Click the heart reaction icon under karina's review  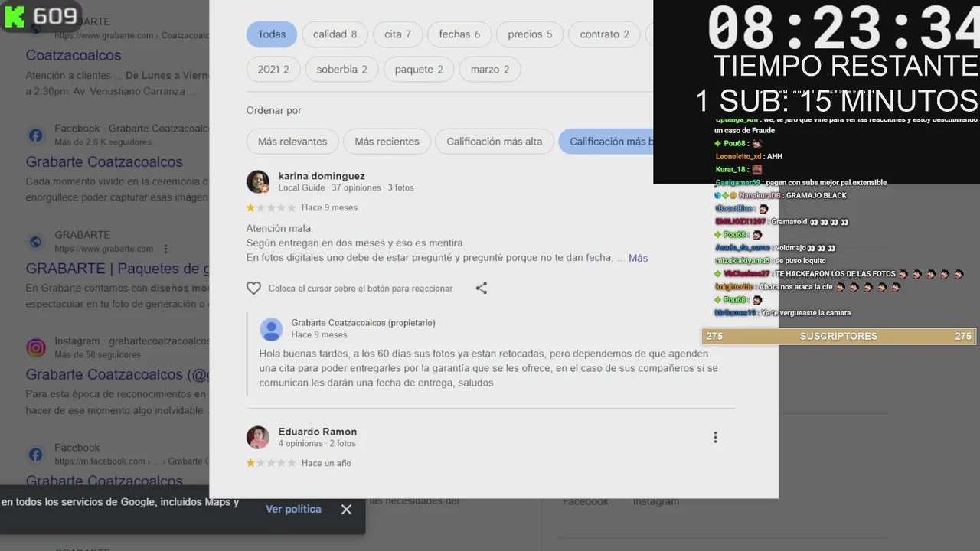(x=253, y=289)
